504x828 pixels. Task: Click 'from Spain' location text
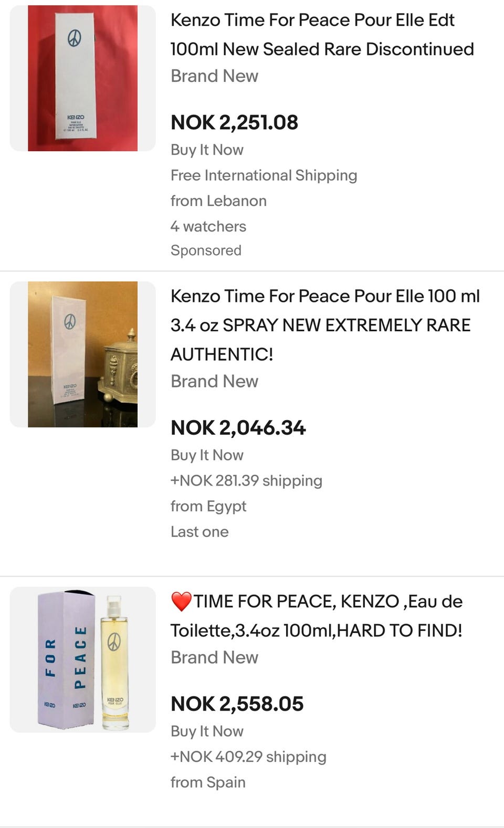(x=208, y=782)
